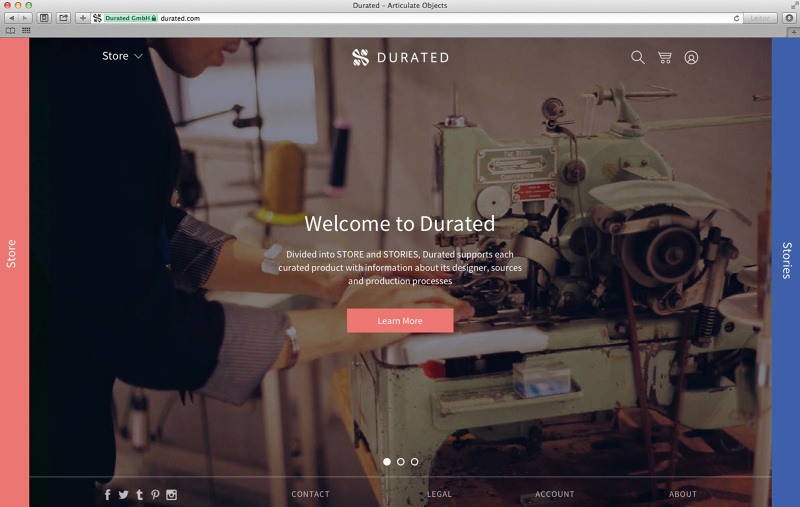
Task: Open Durated's Facebook page icon
Action: click(x=108, y=494)
